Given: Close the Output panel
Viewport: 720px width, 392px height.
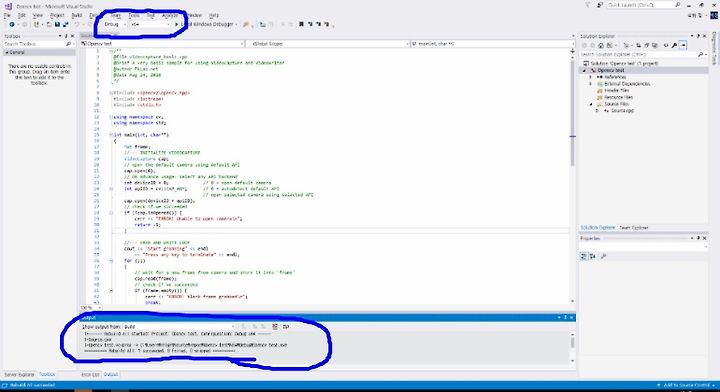Looking at the screenshot, I should click(572, 318).
